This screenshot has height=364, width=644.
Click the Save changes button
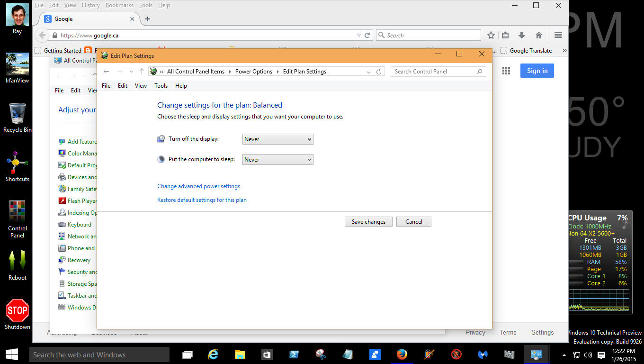coord(368,222)
